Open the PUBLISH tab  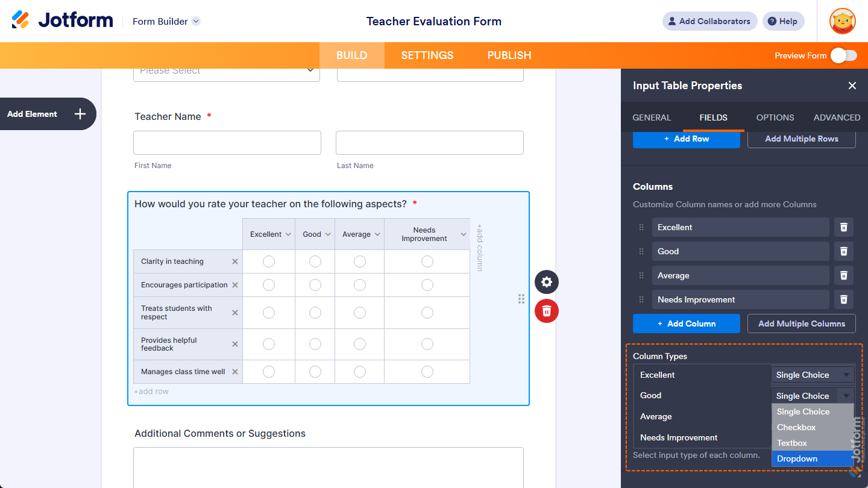(x=509, y=55)
